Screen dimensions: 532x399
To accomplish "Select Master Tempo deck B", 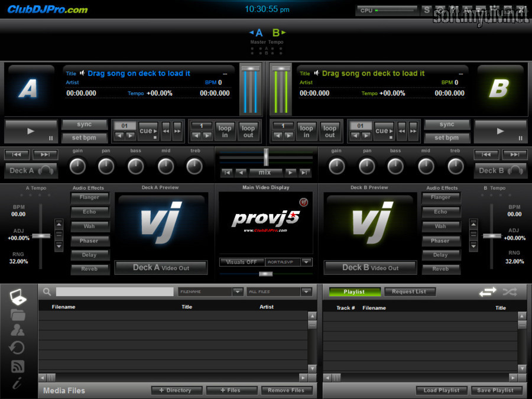I will click(x=278, y=33).
